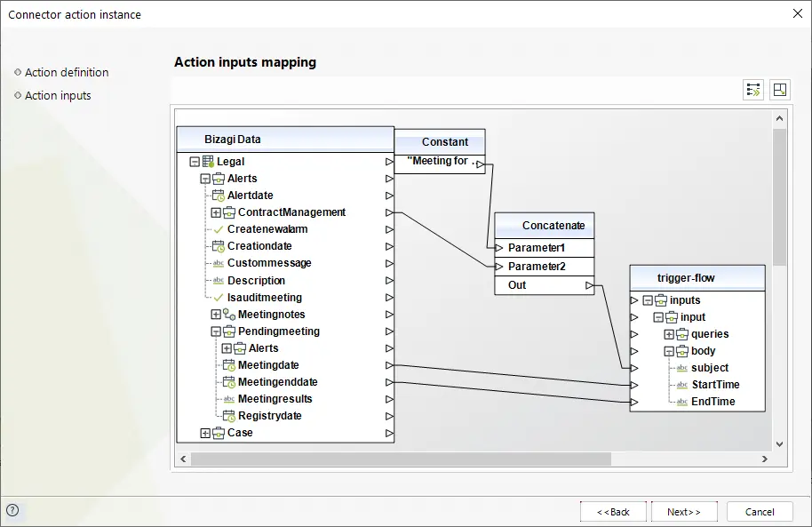Viewport: 812px width, 527px height.
Task: Click the Isauditmeeting checkmark icon
Action: tap(219, 298)
